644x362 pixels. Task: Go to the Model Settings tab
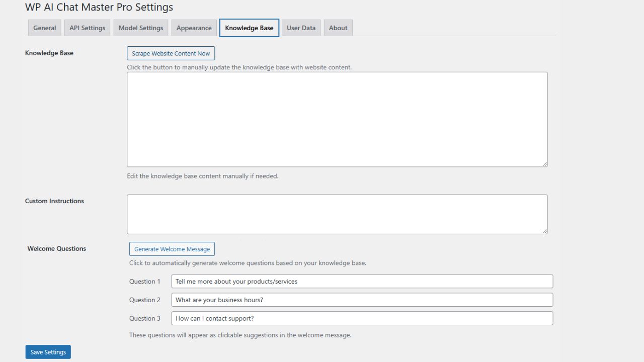[141, 28]
